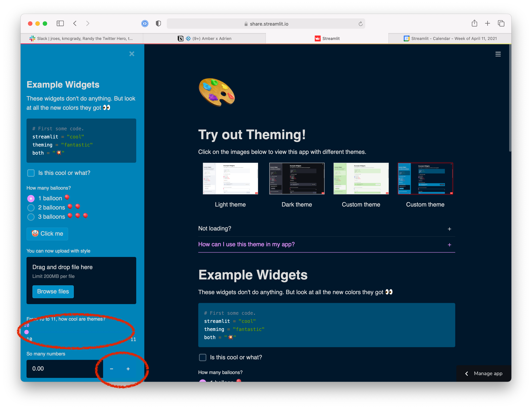532x409 pixels.
Task: Click the sidebar code block
Action: [81, 141]
